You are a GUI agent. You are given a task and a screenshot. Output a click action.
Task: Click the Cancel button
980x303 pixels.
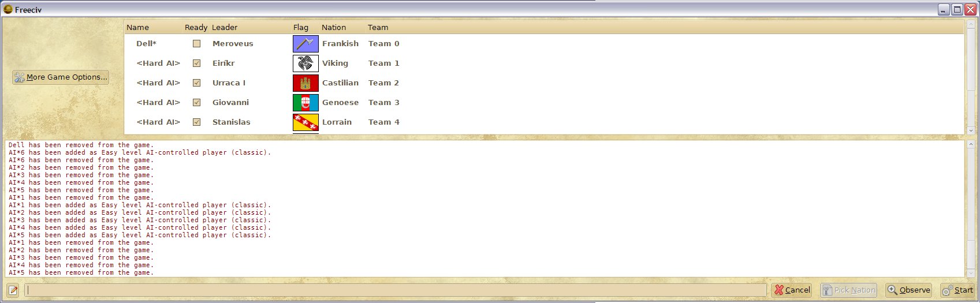[792, 290]
